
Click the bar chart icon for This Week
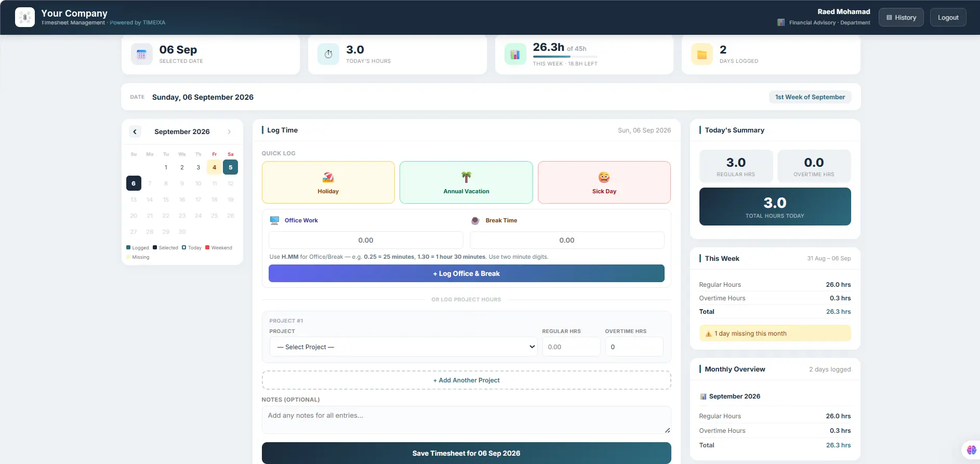pos(515,55)
